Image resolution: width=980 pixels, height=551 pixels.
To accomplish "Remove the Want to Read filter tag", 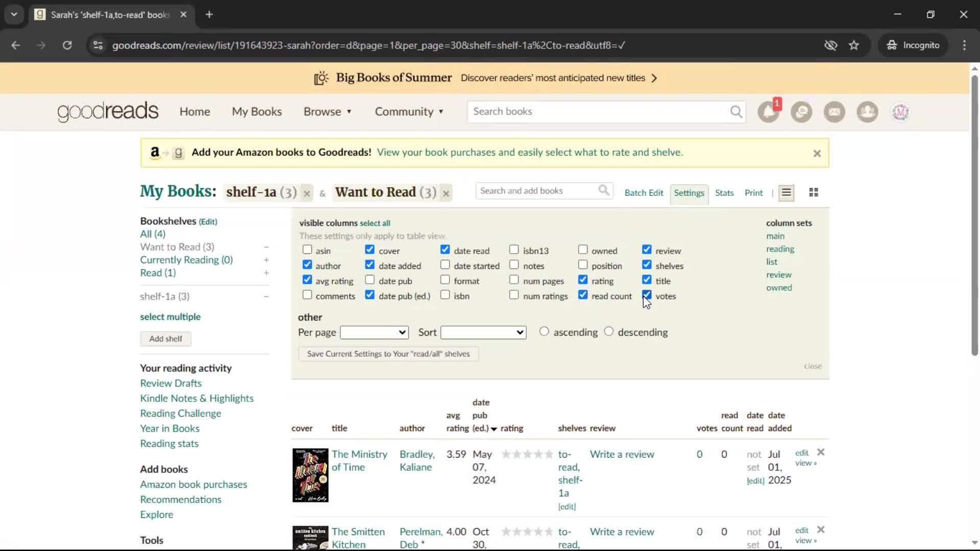I will [x=446, y=193].
